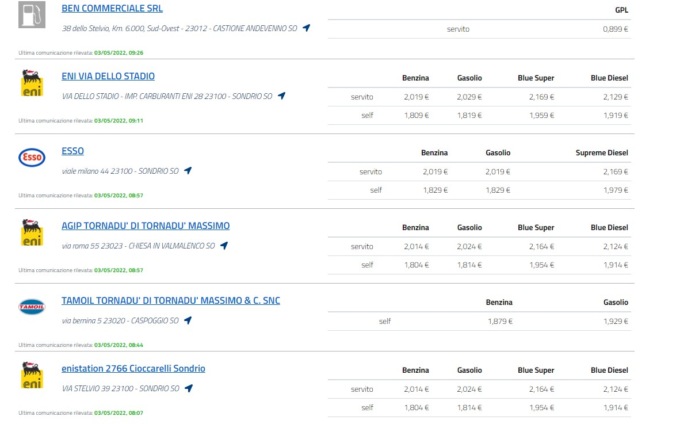Open directions arrow next to viale milano 44
Screen dimensions: 680x424
(188, 170)
